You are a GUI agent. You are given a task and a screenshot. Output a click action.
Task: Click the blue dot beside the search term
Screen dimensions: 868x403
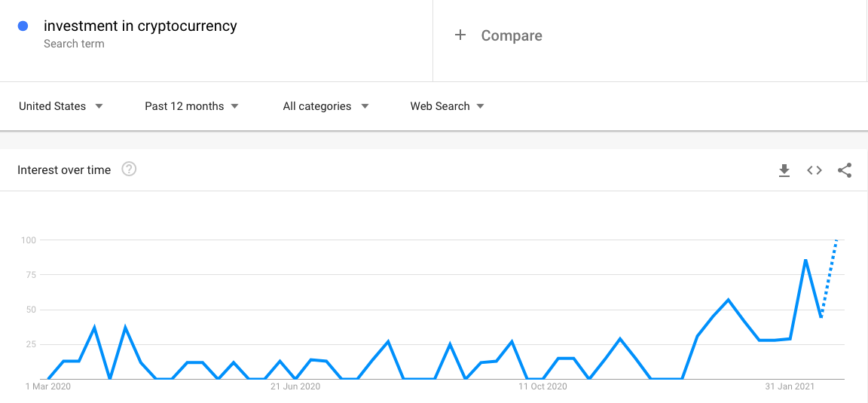click(23, 26)
